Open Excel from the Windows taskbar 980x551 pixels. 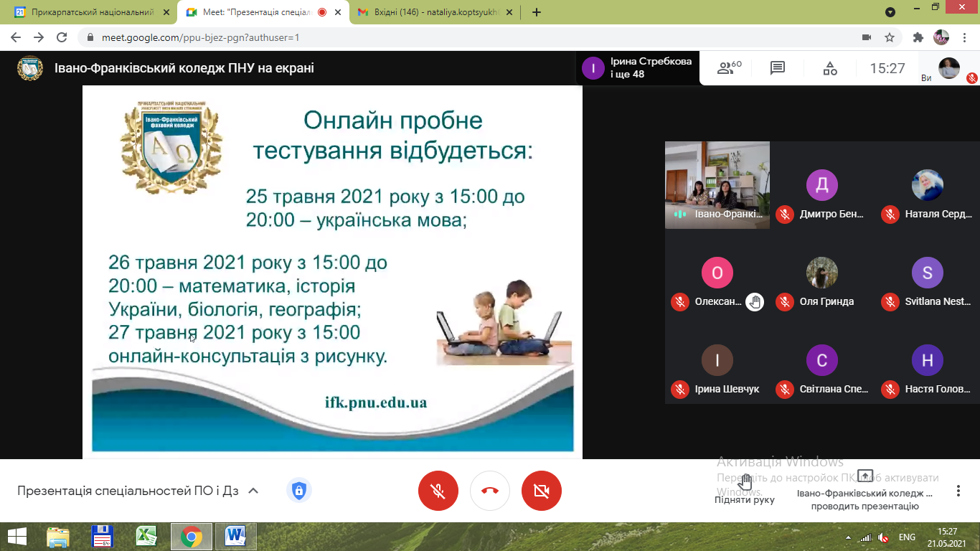[147, 536]
